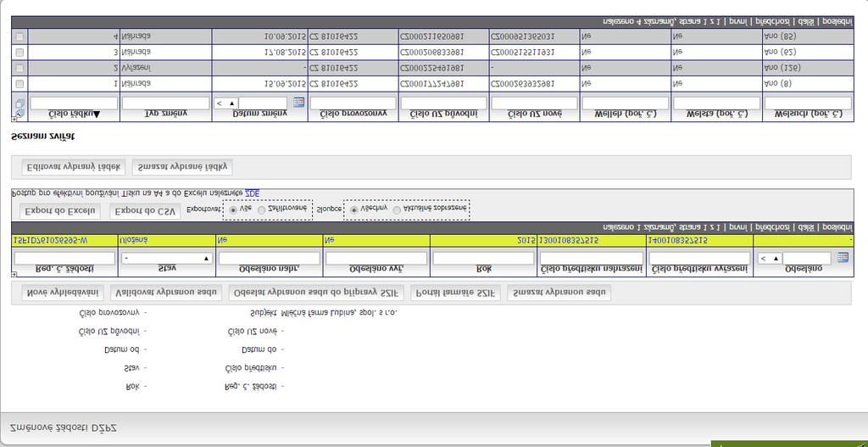Click Nové vyhledávání button
The width and height of the screenshot is (868, 447).
click(x=63, y=293)
